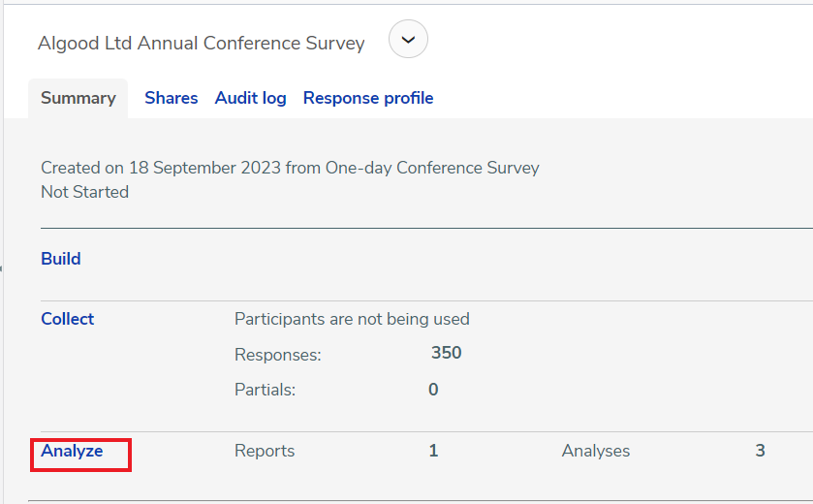Viewport: 813px width, 504px height.
Task: Click the Reports count of 1
Action: 433,451
